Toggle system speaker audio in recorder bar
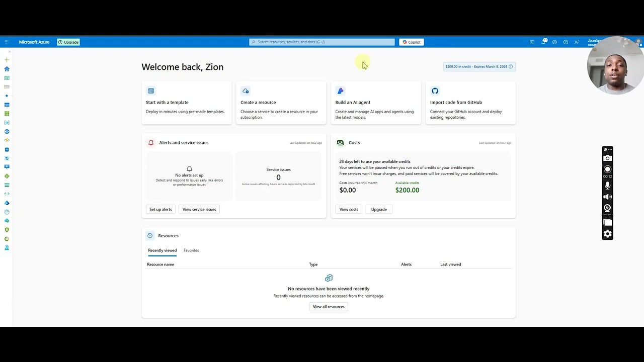The width and height of the screenshot is (644, 362). coord(607,197)
